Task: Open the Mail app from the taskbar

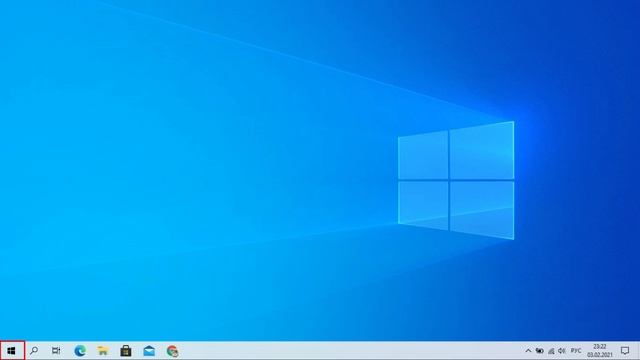Action: (x=149, y=351)
